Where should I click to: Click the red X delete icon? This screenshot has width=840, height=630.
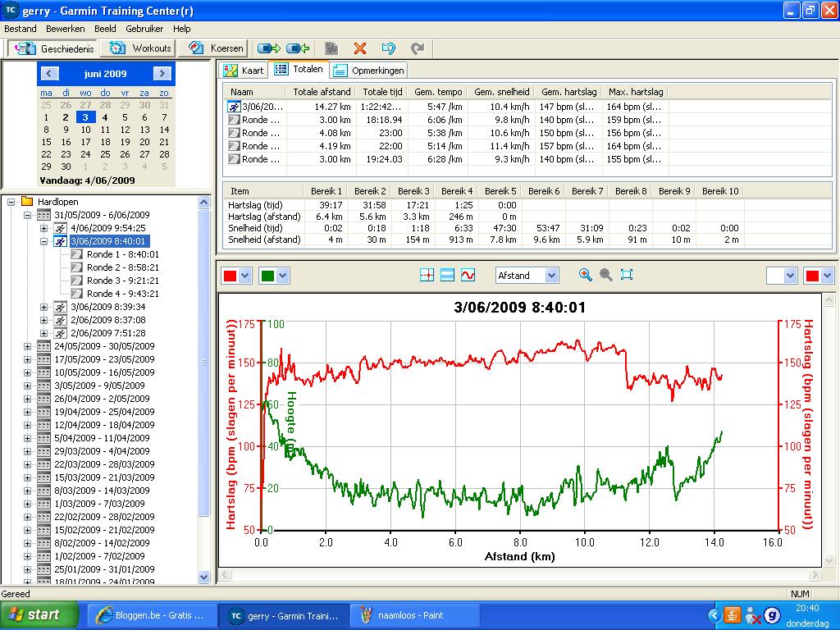click(x=360, y=48)
